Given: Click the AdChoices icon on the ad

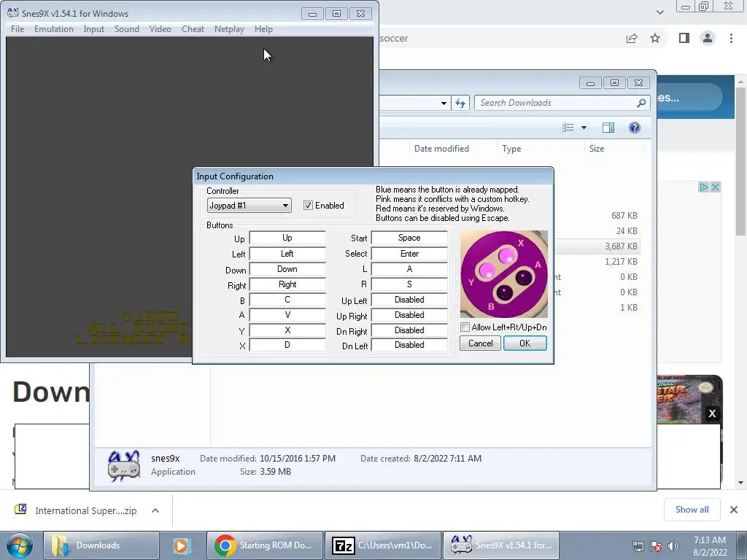Looking at the screenshot, I should tap(704, 187).
